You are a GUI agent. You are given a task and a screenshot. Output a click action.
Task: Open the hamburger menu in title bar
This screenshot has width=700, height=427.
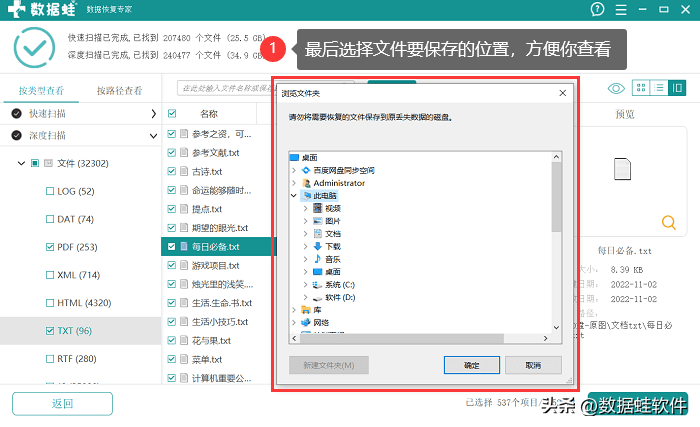621,9
